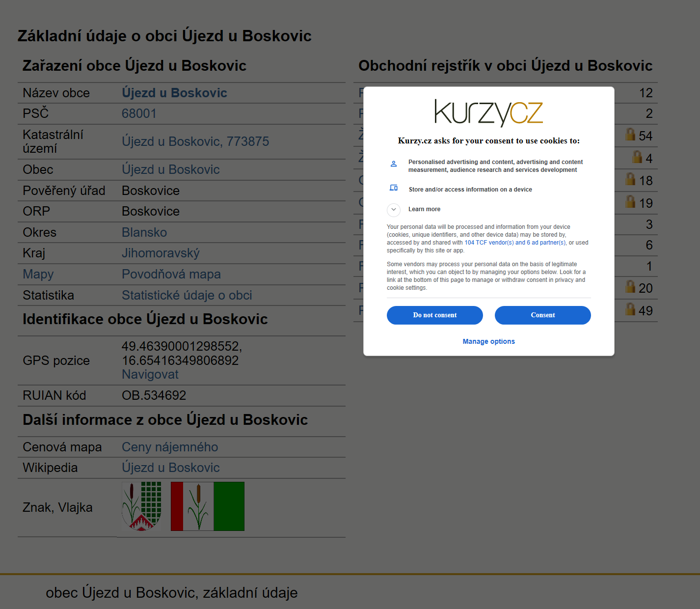Click the Learn more label

click(x=424, y=209)
